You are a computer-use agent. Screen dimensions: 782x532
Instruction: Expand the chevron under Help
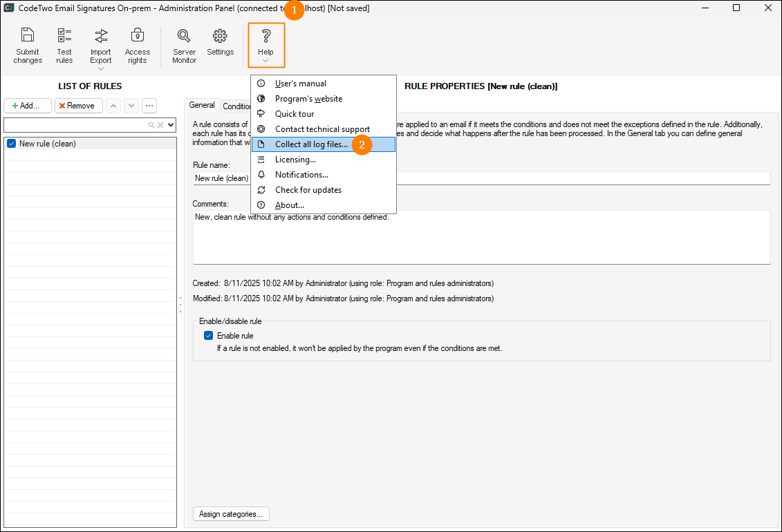pos(266,62)
